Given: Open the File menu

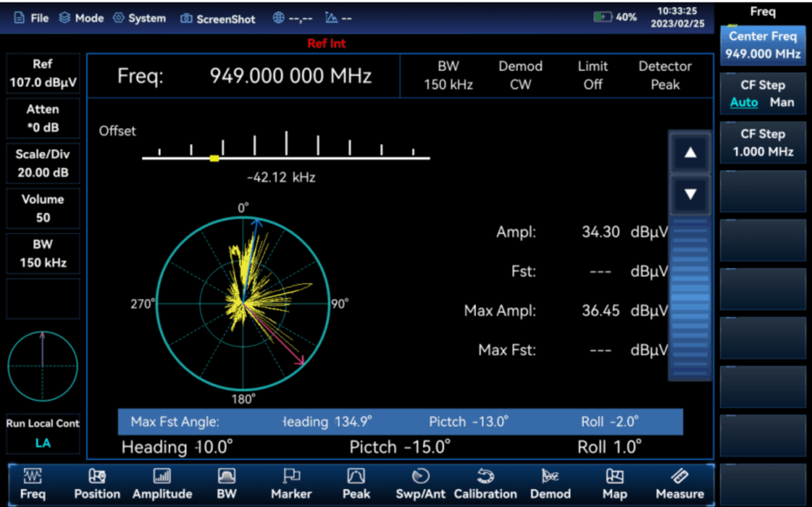Looking at the screenshot, I should click(x=31, y=18).
